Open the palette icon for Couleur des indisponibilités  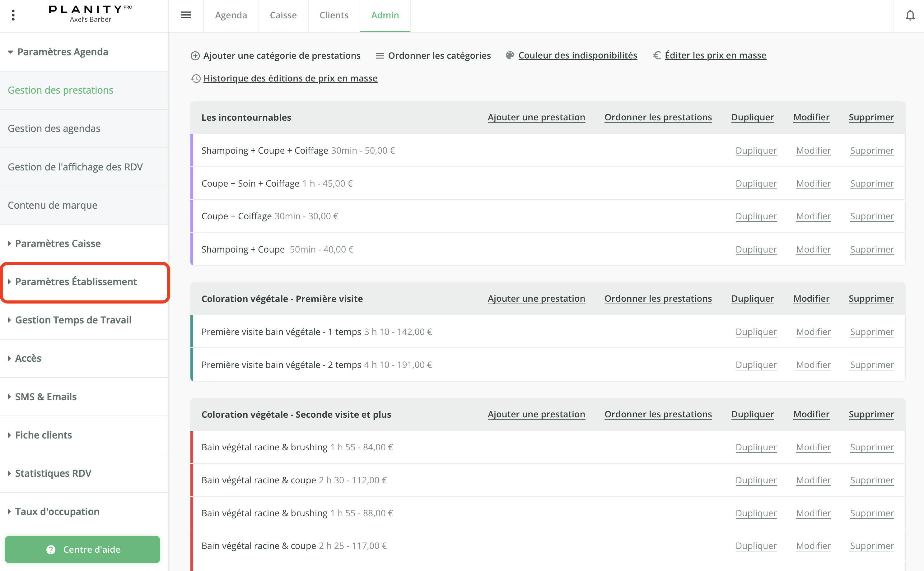510,55
